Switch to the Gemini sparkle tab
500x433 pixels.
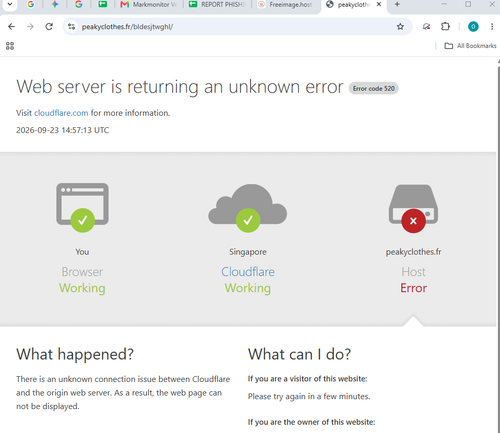point(55,5)
